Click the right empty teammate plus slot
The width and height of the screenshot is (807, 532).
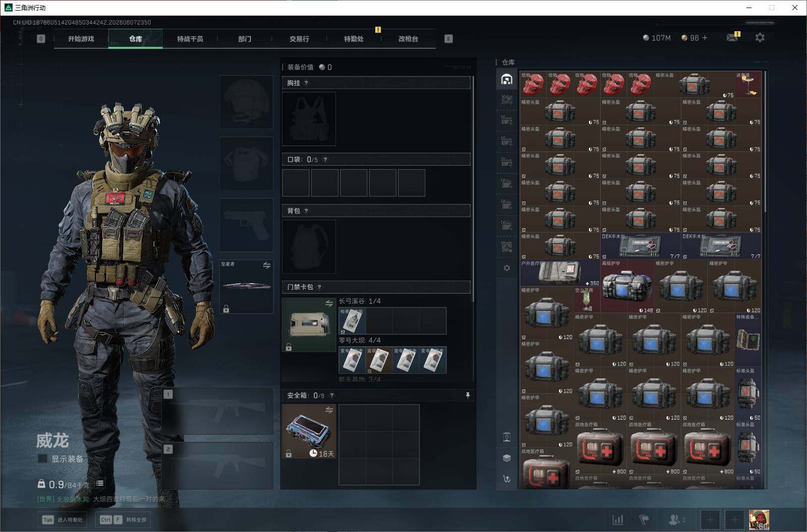tap(734, 520)
